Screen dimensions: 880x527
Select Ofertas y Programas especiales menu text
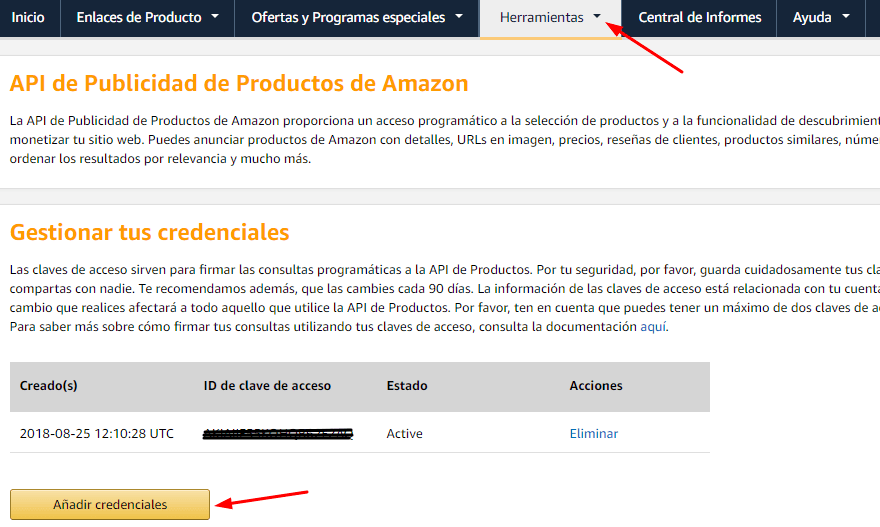click(x=347, y=17)
